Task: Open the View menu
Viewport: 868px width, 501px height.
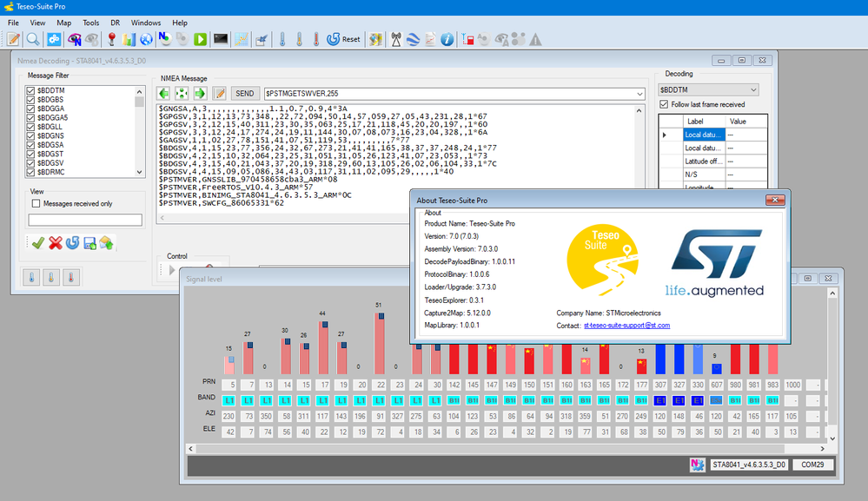Action: pos(37,23)
